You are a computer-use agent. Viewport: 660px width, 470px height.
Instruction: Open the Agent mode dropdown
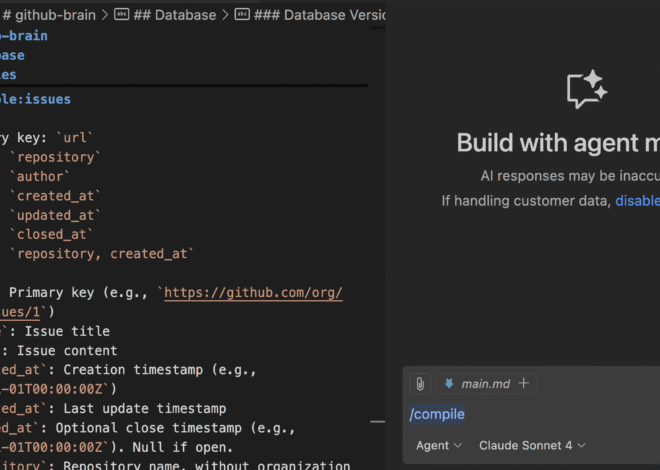pyautogui.click(x=439, y=445)
